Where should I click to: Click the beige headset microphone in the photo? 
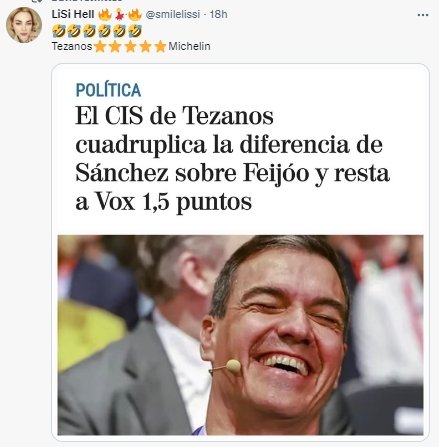click(x=233, y=366)
